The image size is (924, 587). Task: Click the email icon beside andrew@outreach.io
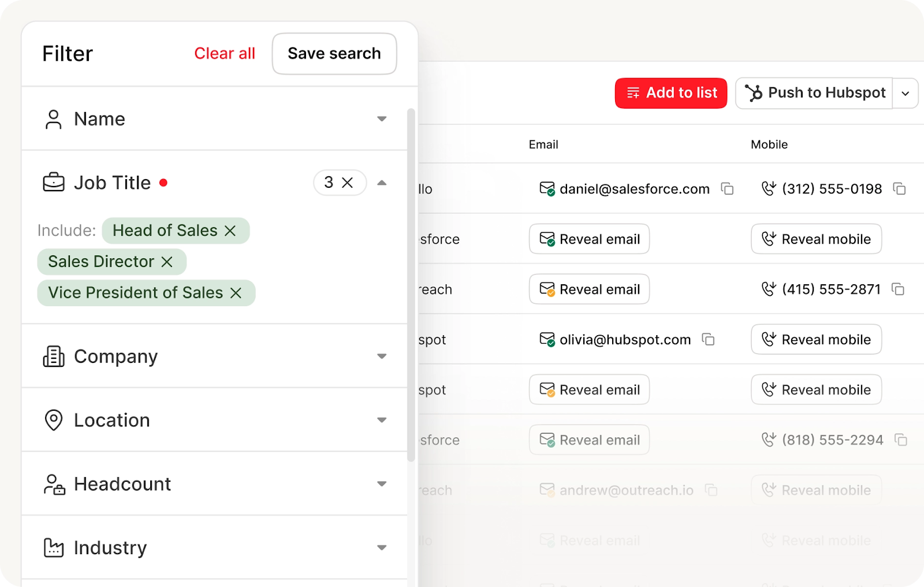[547, 491]
